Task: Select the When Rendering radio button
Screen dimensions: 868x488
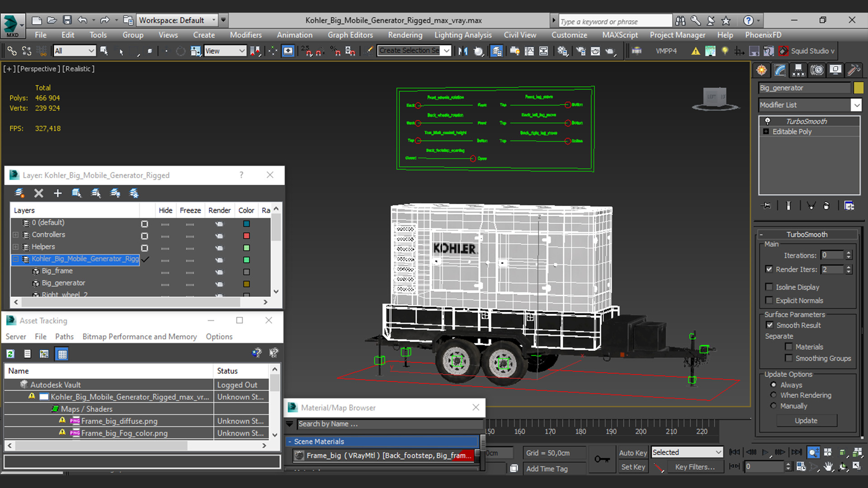Action: tap(774, 395)
